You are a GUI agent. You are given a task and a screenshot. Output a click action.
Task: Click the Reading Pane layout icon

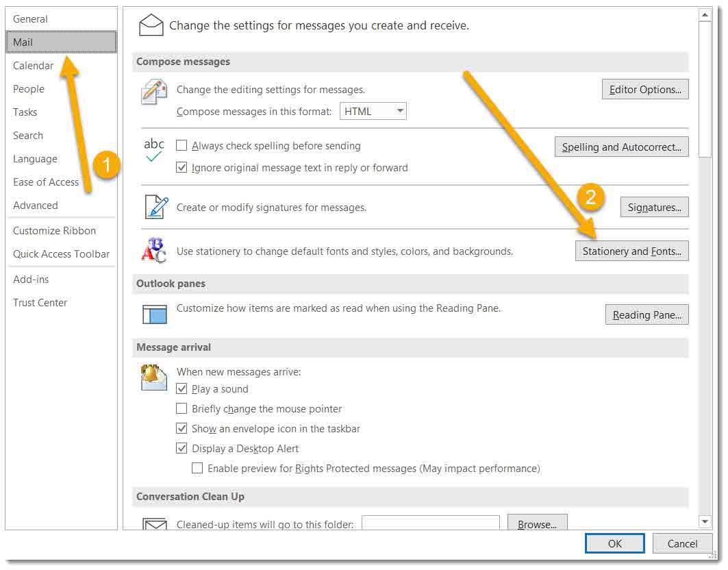(153, 314)
